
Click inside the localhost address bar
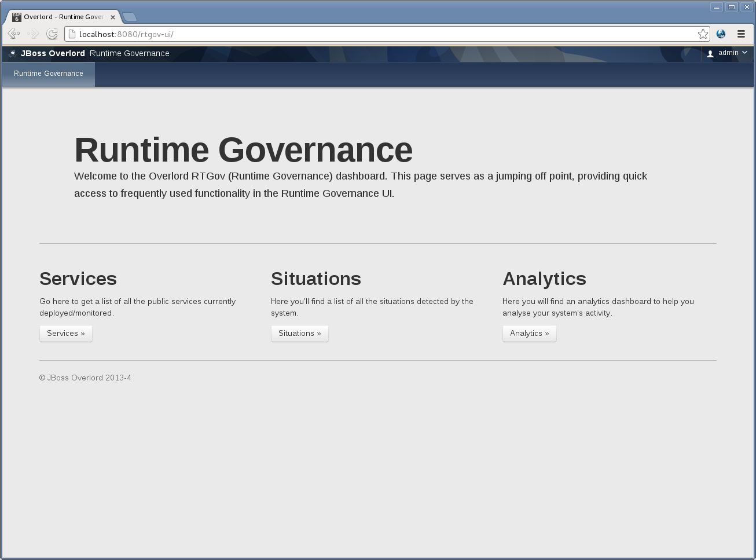(232, 34)
